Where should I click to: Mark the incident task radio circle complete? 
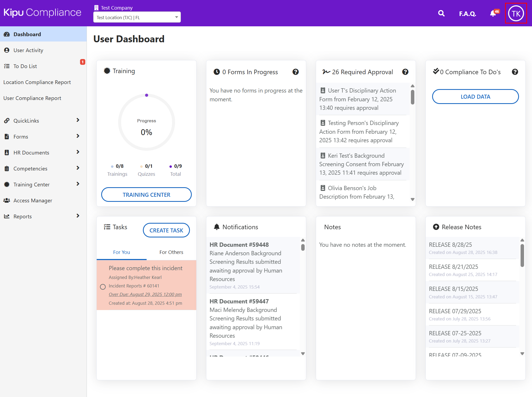click(x=103, y=287)
